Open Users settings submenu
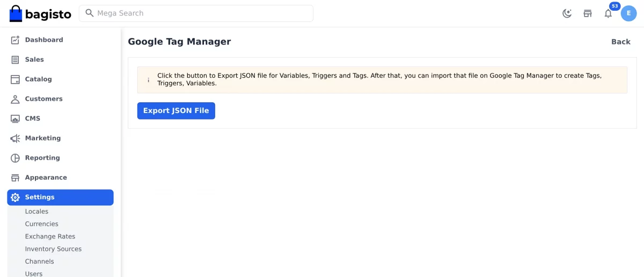The image size is (644, 277). click(34, 274)
